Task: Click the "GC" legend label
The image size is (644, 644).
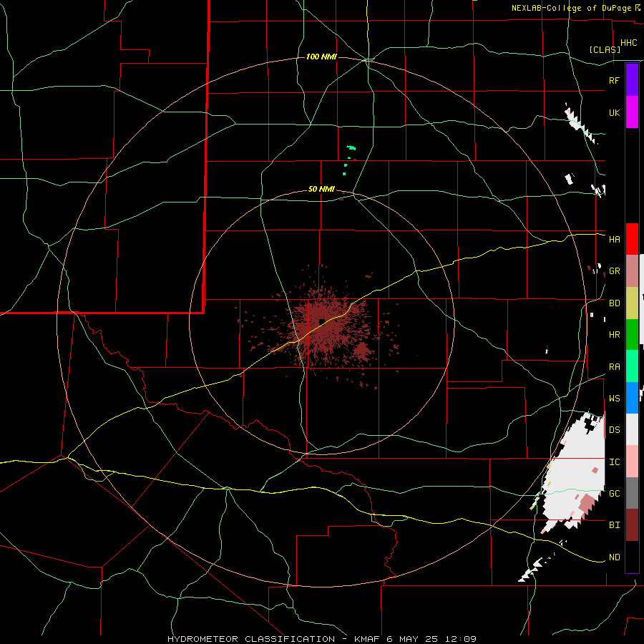Action: pyautogui.click(x=614, y=494)
